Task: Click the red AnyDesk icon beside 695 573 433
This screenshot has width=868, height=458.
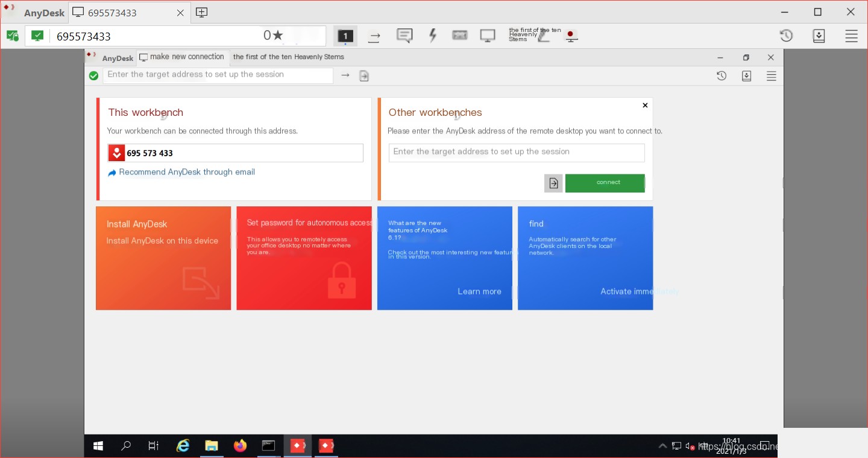Action: click(116, 153)
